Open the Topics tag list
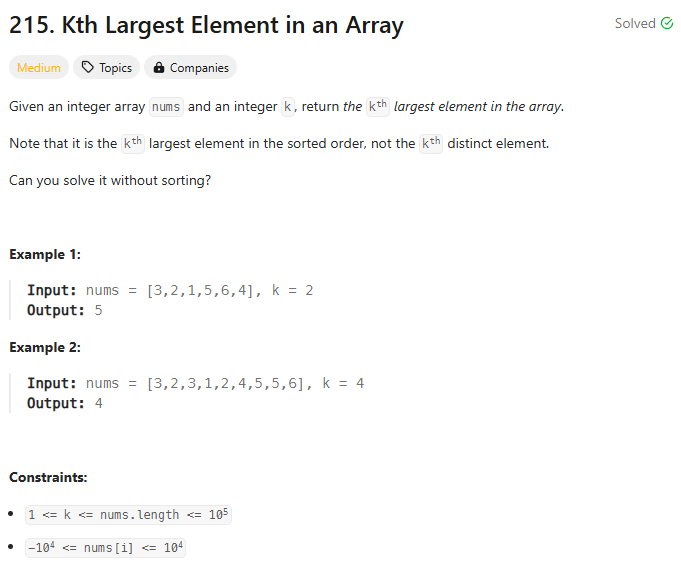Viewport: 681px width, 588px height. (106, 67)
